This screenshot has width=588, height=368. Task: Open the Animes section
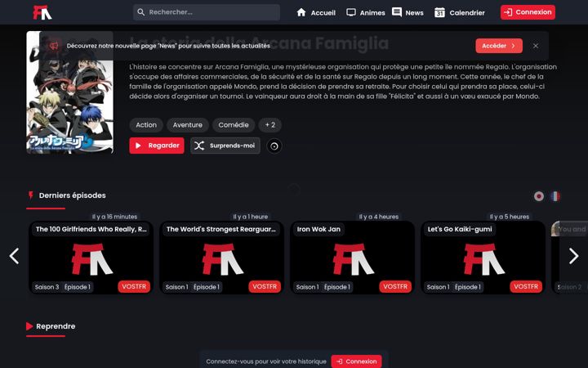point(366,12)
